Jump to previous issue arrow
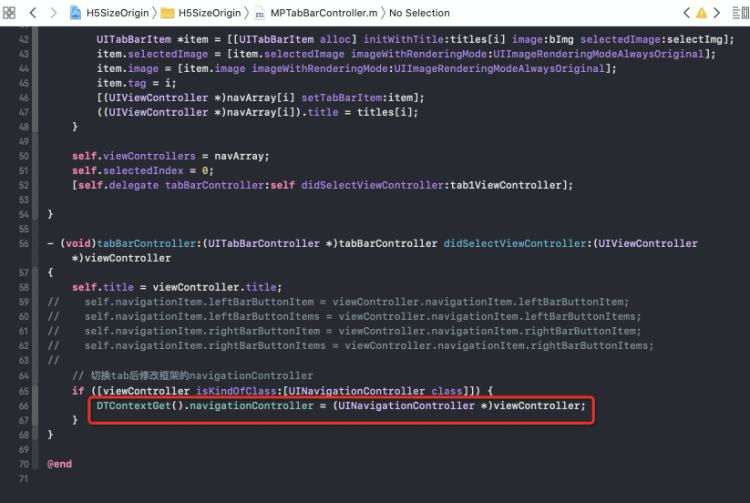750x503 pixels. (x=686, y=12)
